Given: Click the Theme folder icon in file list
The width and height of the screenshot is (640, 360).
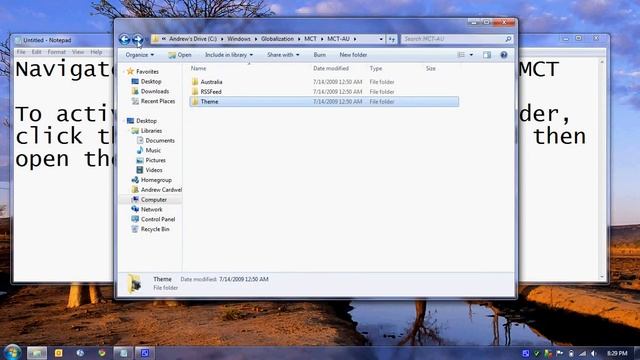Looking at the screenshot, I should point(195,101).
